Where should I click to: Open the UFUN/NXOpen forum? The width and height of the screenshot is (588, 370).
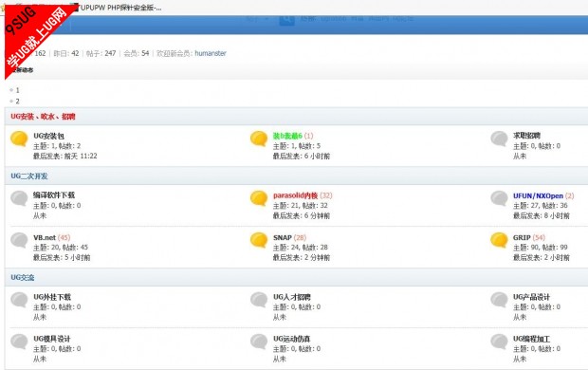(x=538, y=195)
